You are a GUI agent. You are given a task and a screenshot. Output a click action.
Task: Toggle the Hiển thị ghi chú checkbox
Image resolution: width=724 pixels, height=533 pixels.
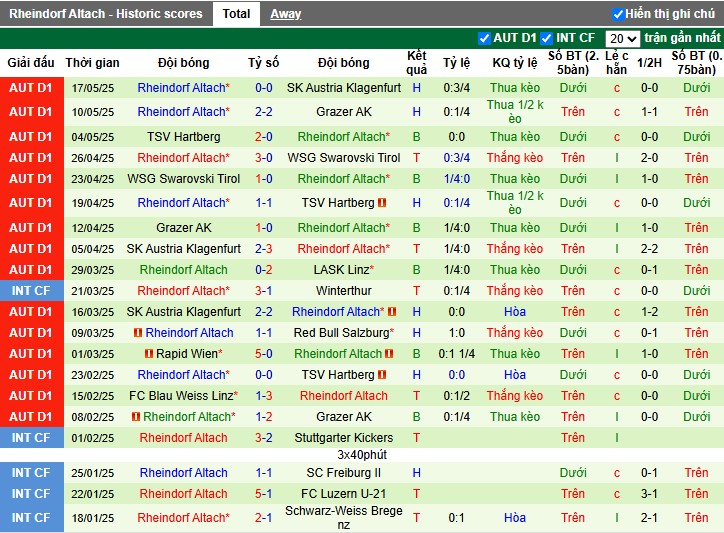click(x=618, y=14)
